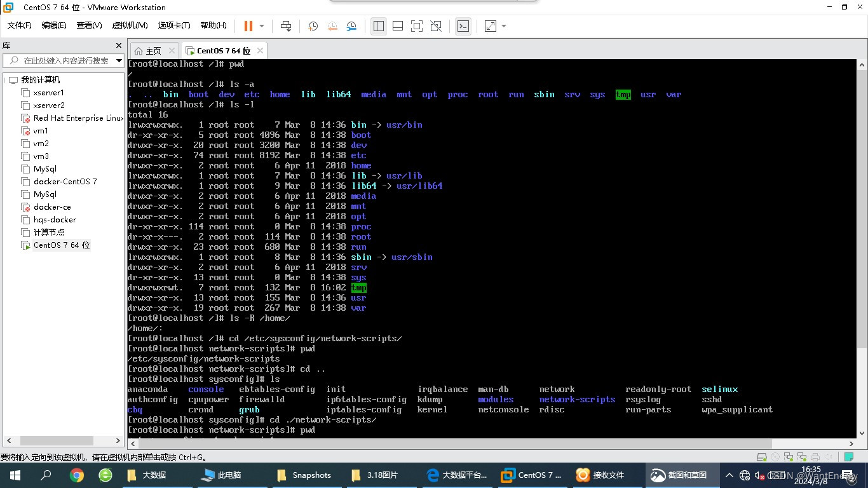868x488 pixels.
Task: Click the second network adapter status icon
Action: point(802,457)
